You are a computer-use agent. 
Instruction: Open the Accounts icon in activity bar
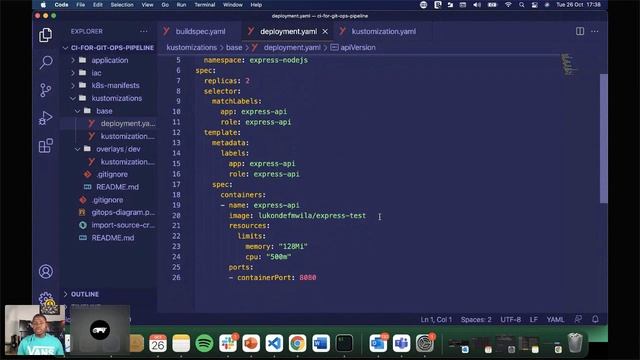46,271
